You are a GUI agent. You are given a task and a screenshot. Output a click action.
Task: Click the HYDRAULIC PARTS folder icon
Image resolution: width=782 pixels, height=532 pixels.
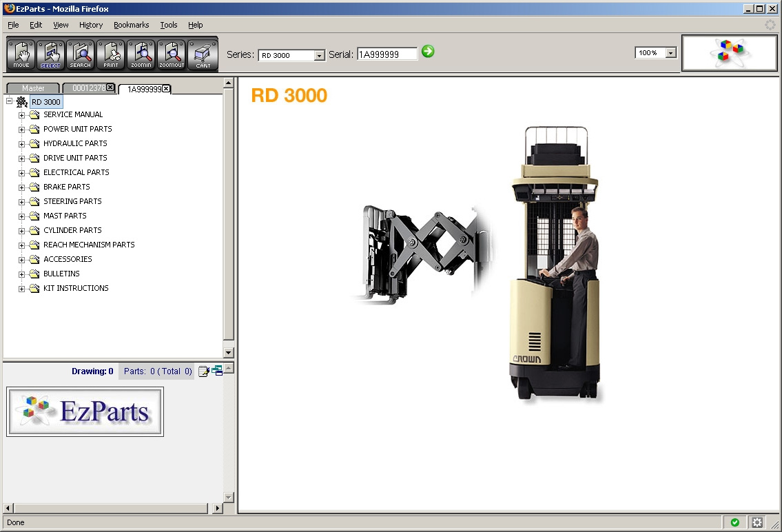[34, 143]
